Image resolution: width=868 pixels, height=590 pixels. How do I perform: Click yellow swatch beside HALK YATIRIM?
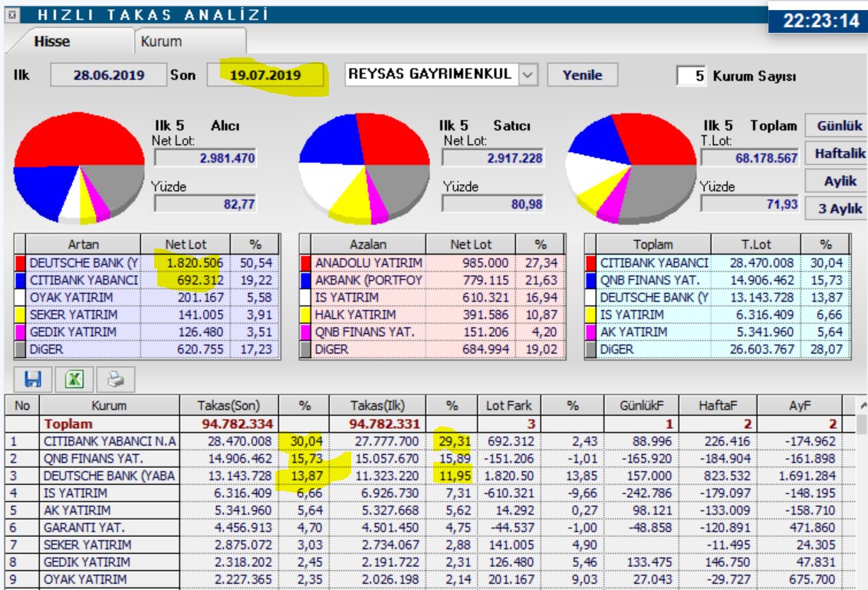306,315
